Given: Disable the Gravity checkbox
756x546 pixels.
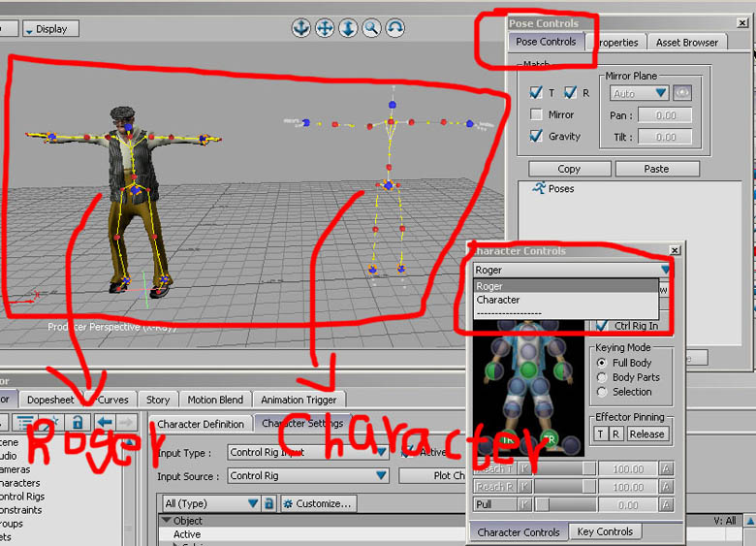Looking at the screenshot, I should coord(536,136).
